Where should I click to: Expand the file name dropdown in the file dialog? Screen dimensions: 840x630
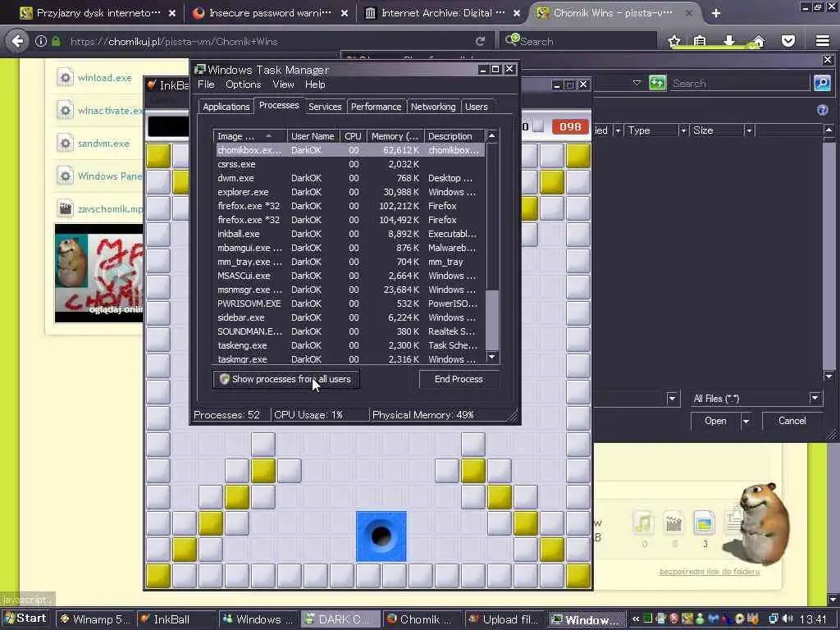coord(673,398)
